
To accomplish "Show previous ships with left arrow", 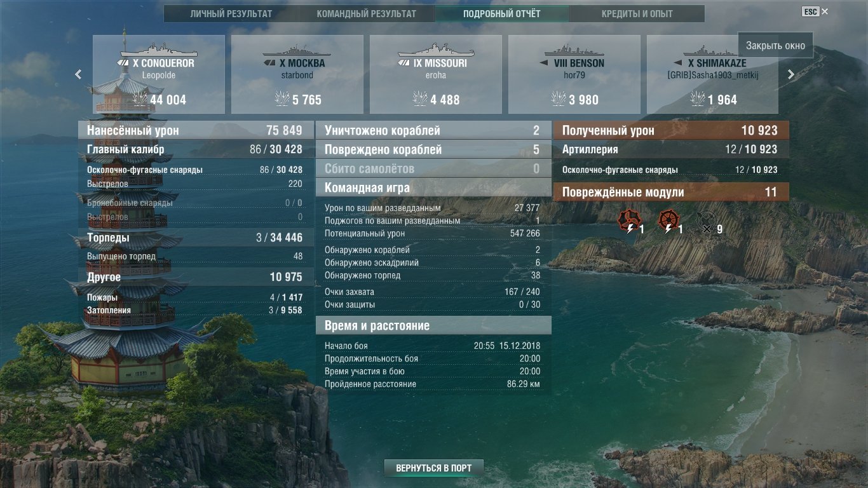I will click(78, 74).
